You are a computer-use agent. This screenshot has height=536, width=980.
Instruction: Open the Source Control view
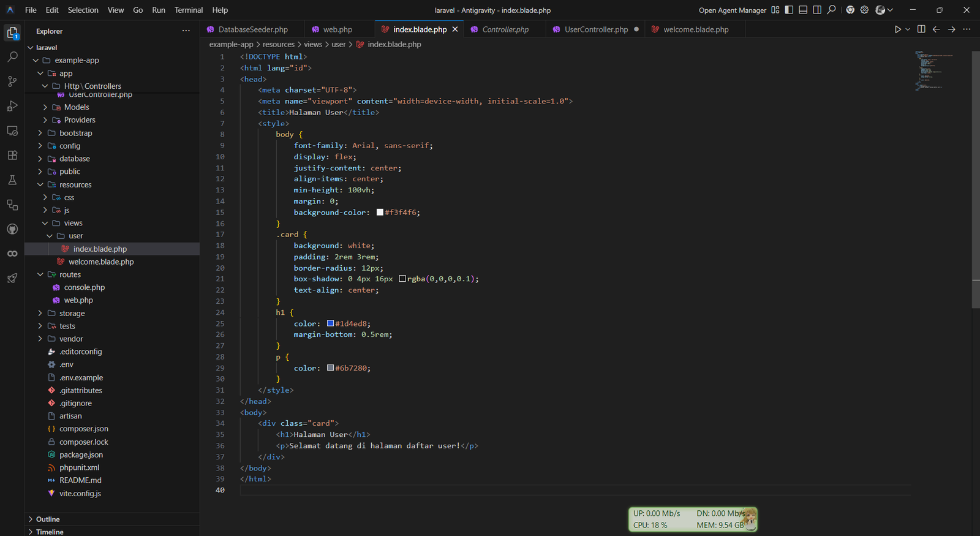pos(12,81)
